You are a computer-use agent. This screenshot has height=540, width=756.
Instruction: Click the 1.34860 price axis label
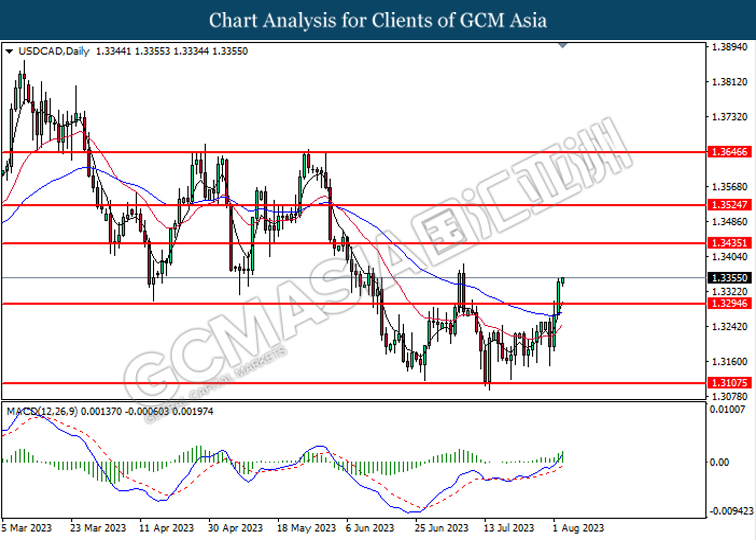pos(729,222)
